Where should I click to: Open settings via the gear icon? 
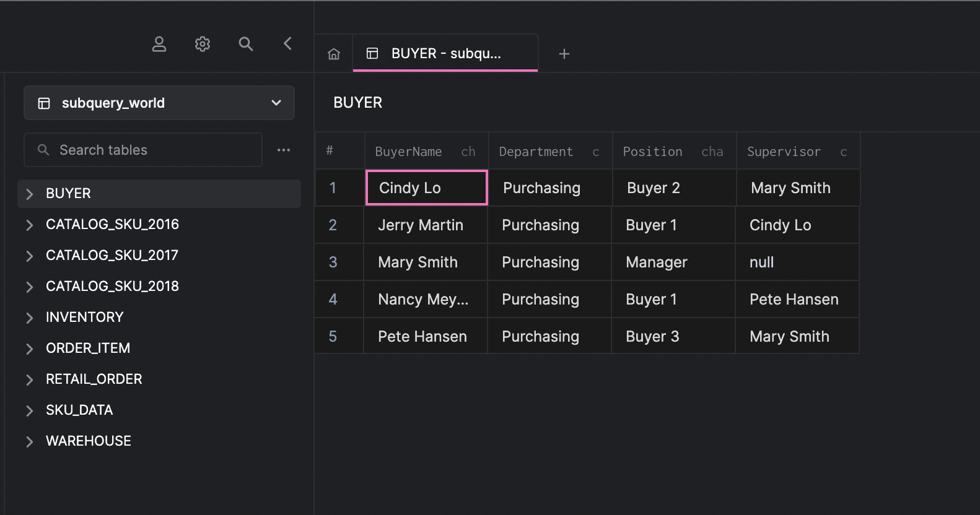(203, 44)
